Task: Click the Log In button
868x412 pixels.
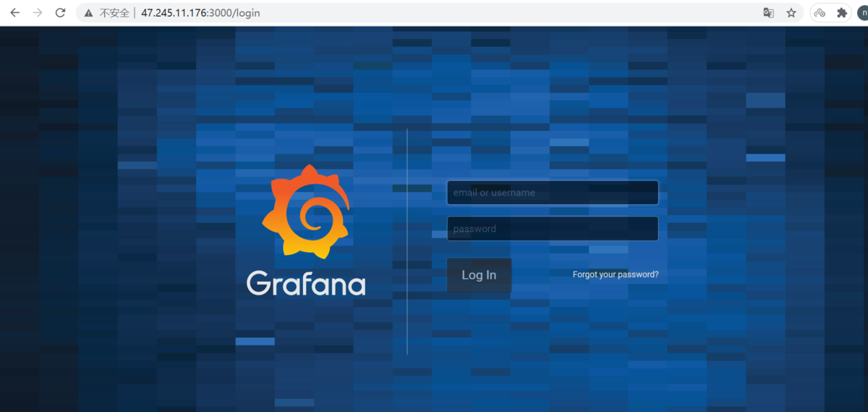Action: coord(479,275)
